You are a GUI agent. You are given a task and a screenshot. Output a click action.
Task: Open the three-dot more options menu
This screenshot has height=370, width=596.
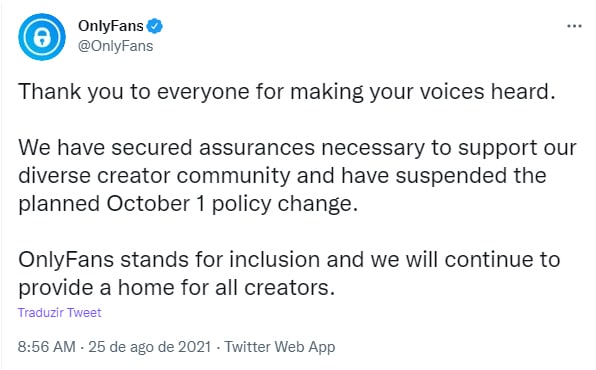click(x=574, y=26)
